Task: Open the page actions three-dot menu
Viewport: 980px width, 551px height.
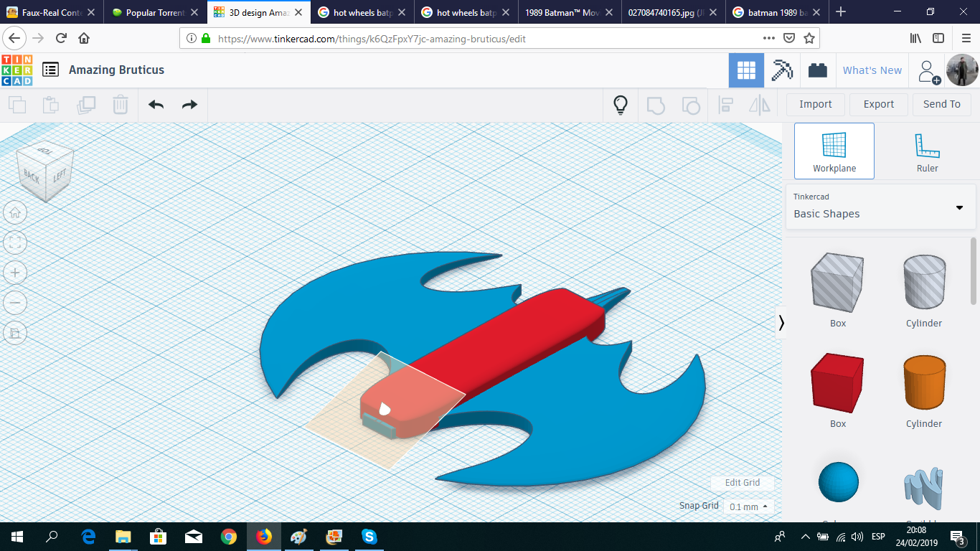Action: 769,39
